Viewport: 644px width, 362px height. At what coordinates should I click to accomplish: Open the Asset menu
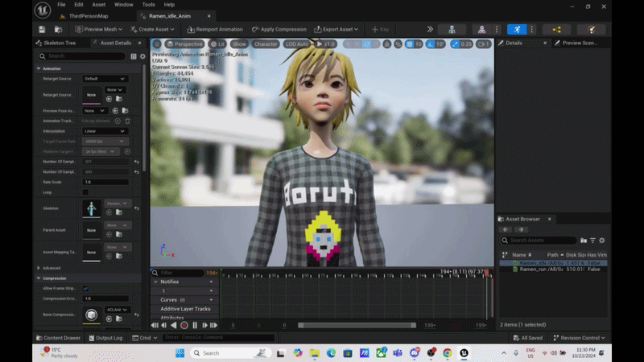(98, 5)
